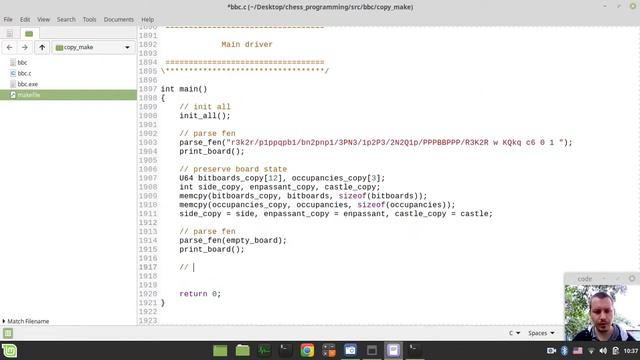Open the last Terminal item in the taskbar
The width and height of the screenshot is (640, 360).
pyautogui.click(x=414, y=351)
